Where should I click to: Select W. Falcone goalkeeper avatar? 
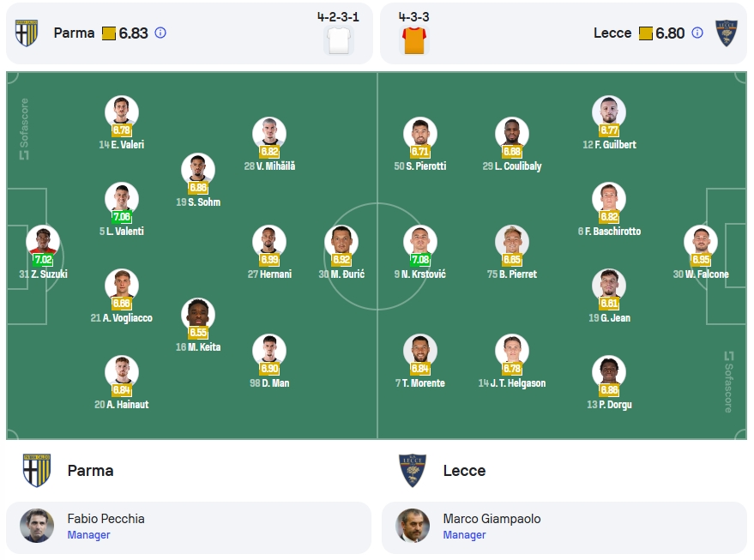701,242
